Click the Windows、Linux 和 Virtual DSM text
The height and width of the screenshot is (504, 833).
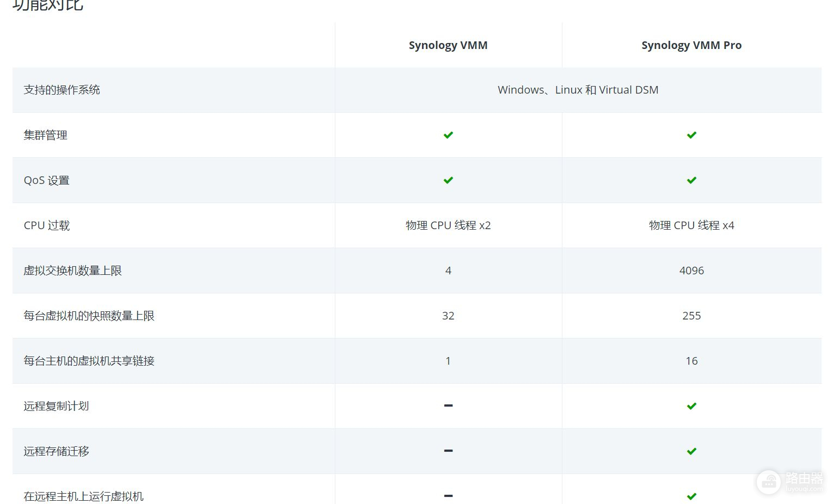578,90
